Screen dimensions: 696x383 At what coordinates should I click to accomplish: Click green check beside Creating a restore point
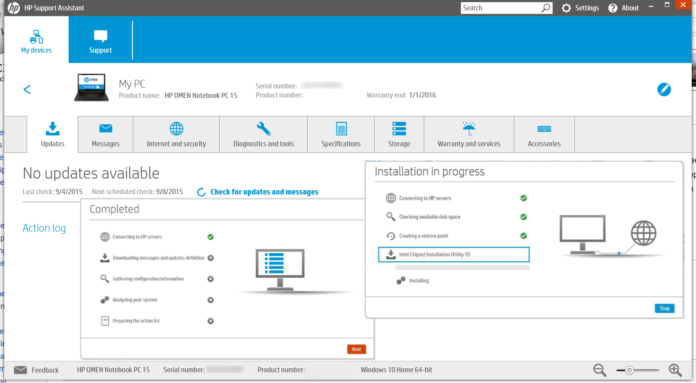pos(523,236)
